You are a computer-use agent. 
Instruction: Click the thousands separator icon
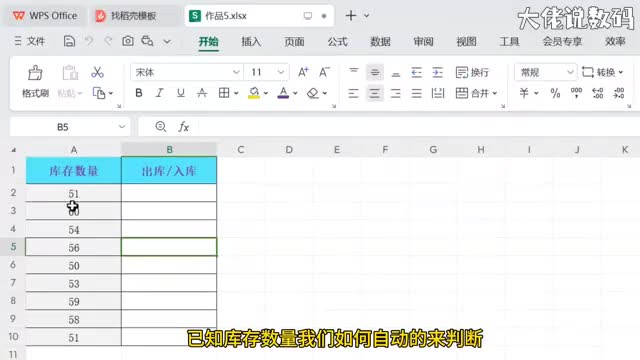(x=576, y=93)
